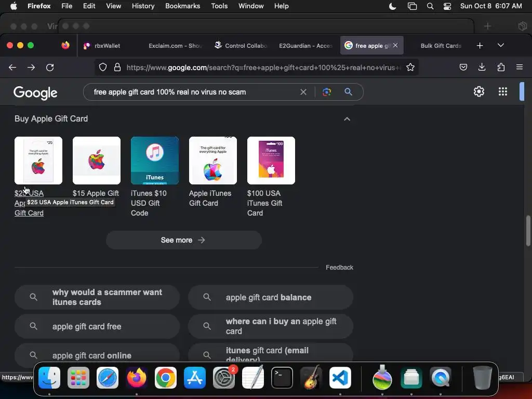Open the Firefox hamburger menu
The image size is (532, 399).
pos(520,67)
